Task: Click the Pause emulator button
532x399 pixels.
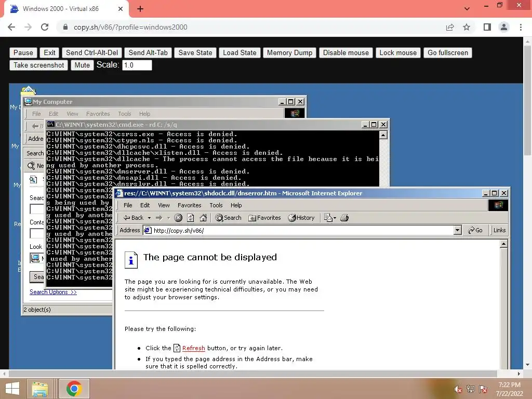Action: [x=23, y=52]
